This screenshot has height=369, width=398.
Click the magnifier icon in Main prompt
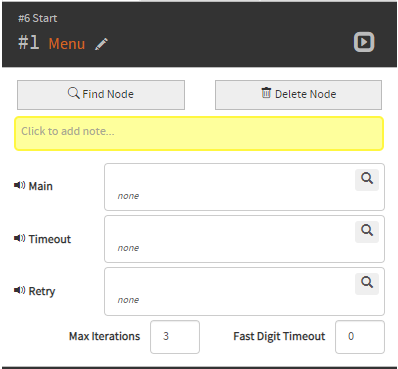367,180
